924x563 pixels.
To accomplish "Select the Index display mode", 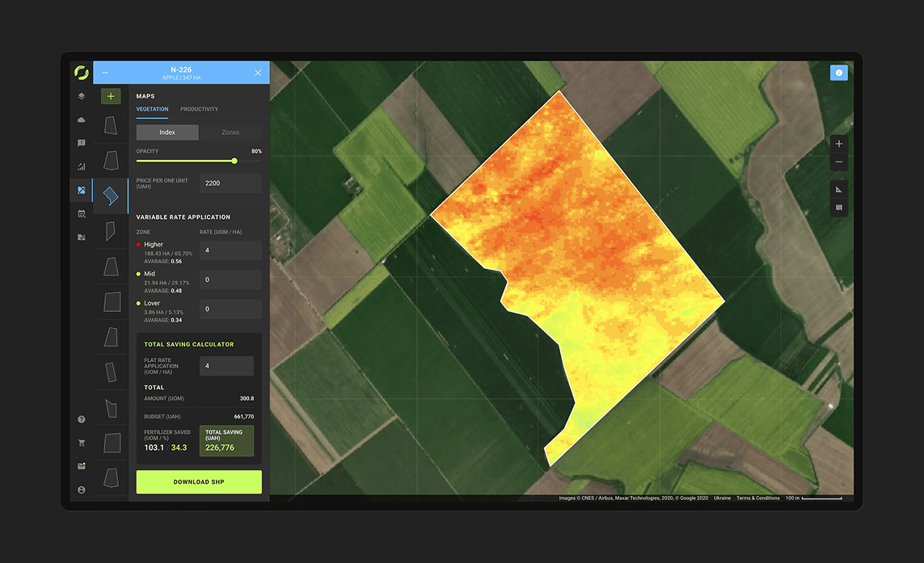I will [x=167, y=132].
